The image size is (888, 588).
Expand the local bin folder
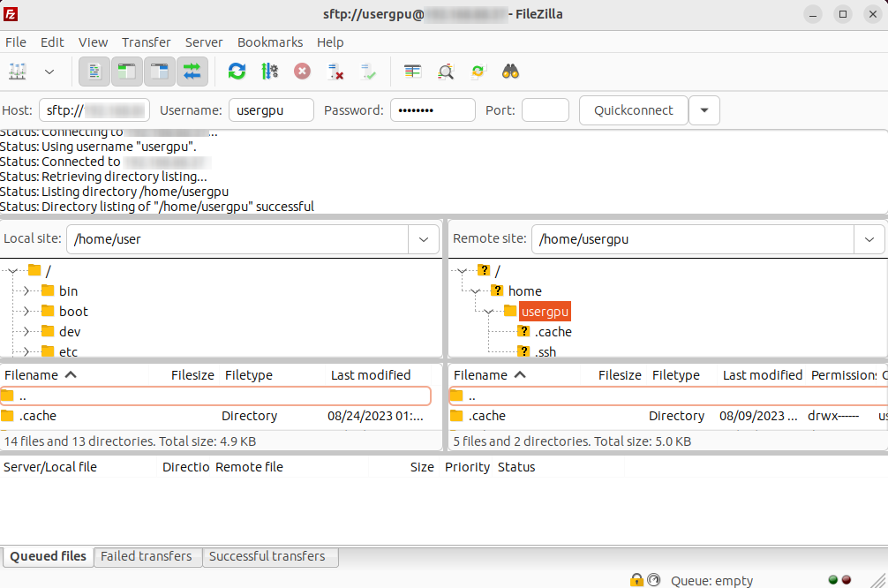point(26,291)
